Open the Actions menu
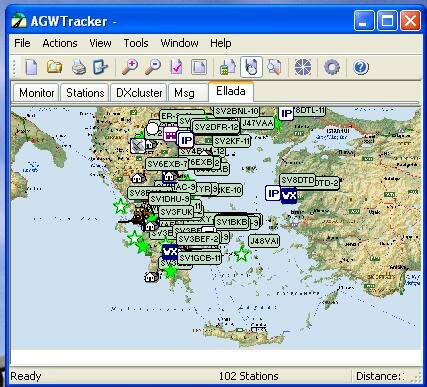The height and width of the screenshot is (387, 427). 60,43
